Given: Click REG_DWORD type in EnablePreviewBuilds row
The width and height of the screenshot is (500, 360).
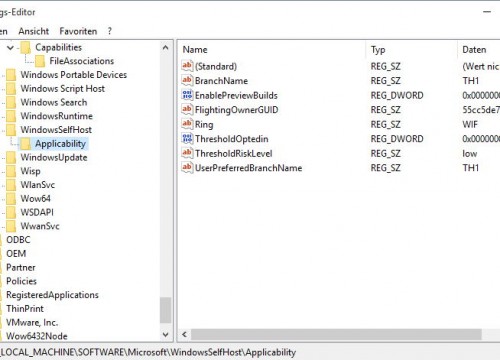Looking at the screenshot, I should [x=397, y=95].
